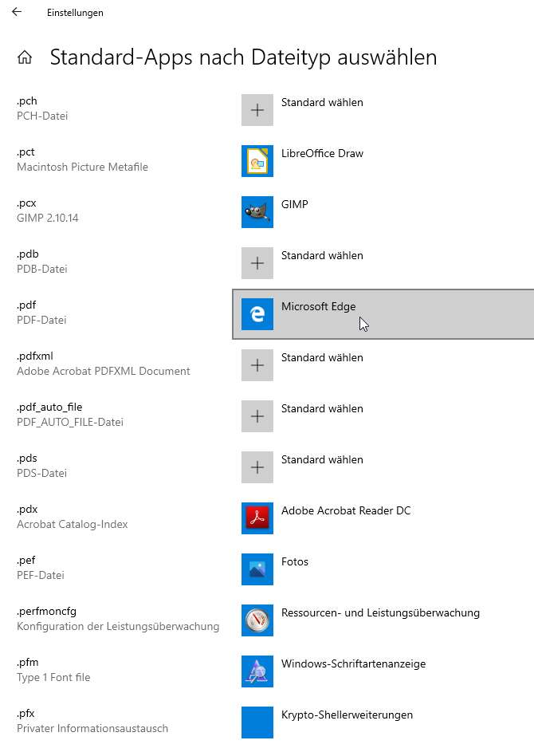
Task: Go back using the arrow next to Einstellungen
Action: click(x=17, y=12)
